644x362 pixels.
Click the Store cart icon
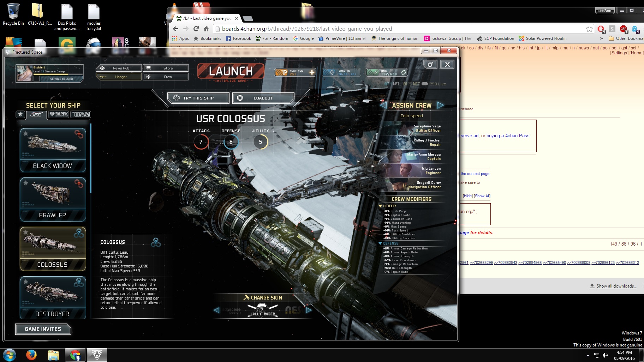148,68
